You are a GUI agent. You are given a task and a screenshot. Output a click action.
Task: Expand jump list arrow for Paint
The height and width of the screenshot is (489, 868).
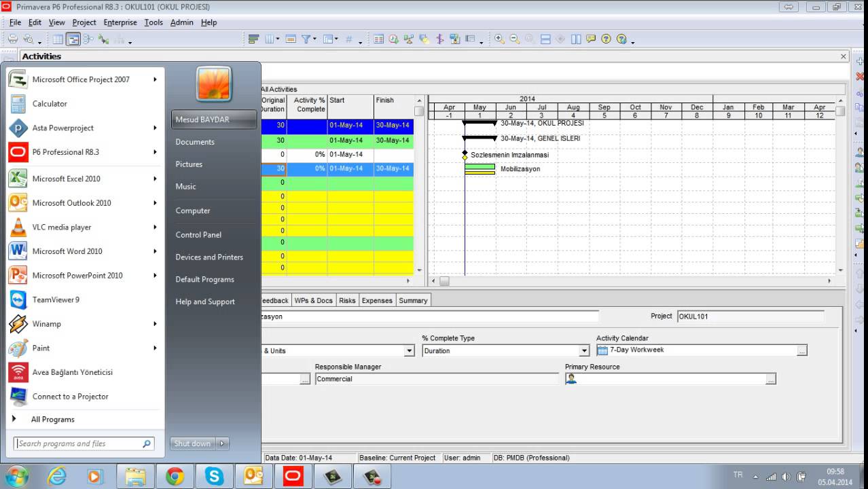pyautogui.click(x=155, y=348)
